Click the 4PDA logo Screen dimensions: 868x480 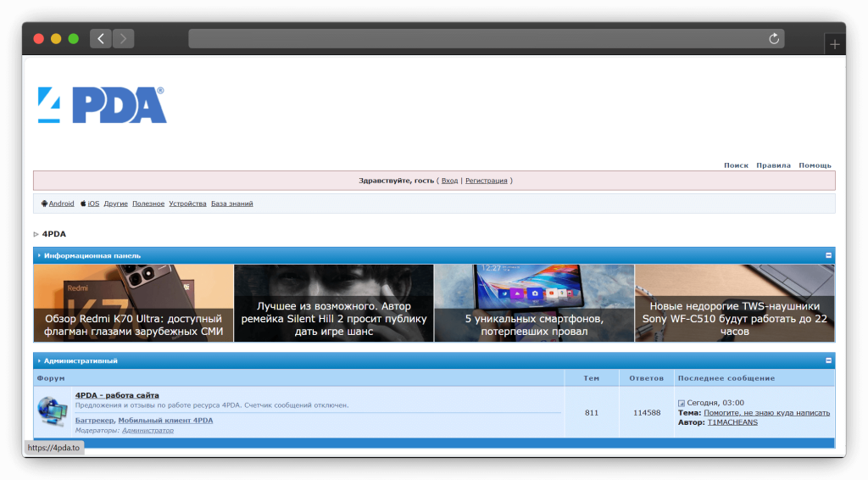(x=102, y=104)
